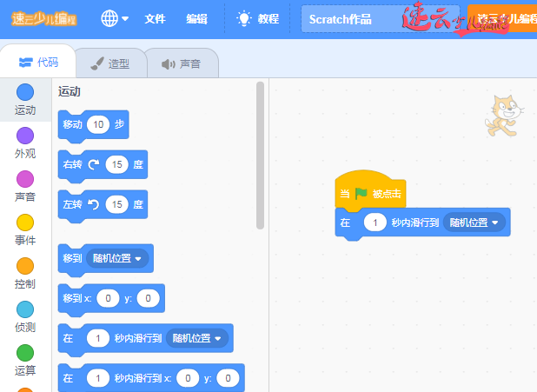Click the 当绿旗被点击 hat block
537x392 pixels.
point(370,190)
